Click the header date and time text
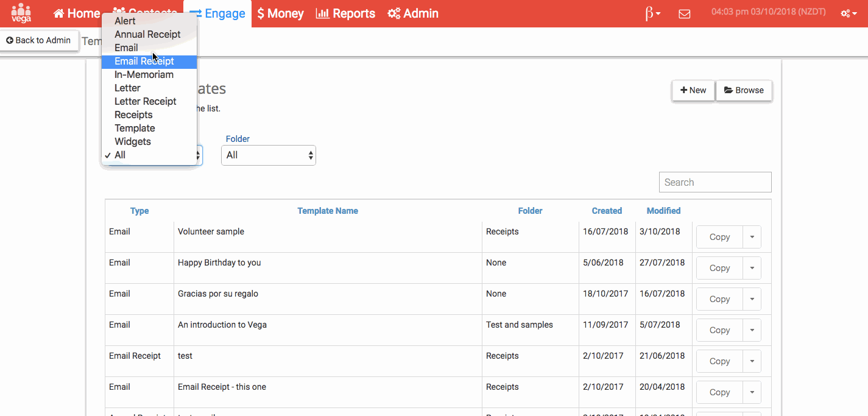 click(x=769, y=12)
